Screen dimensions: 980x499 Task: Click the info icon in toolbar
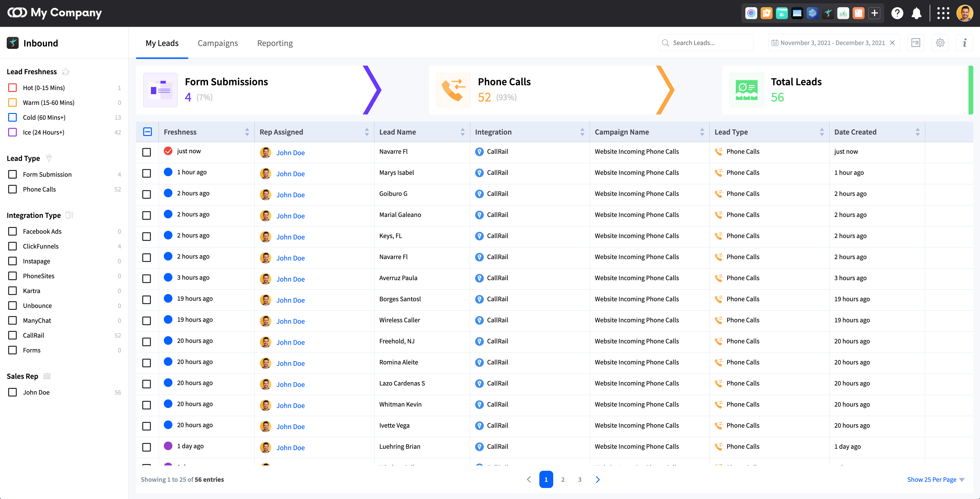(x=964, y=43)
